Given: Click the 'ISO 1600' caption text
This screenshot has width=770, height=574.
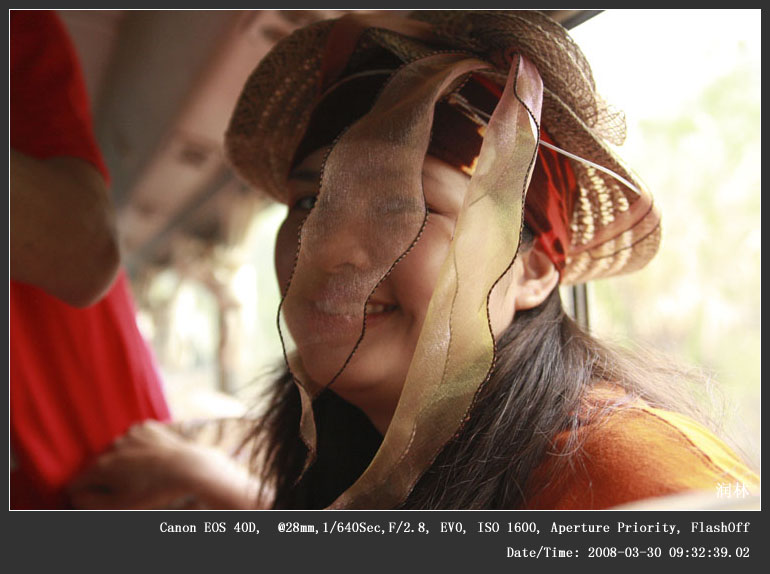Looking at the screenshot, I should coord(509,528).
